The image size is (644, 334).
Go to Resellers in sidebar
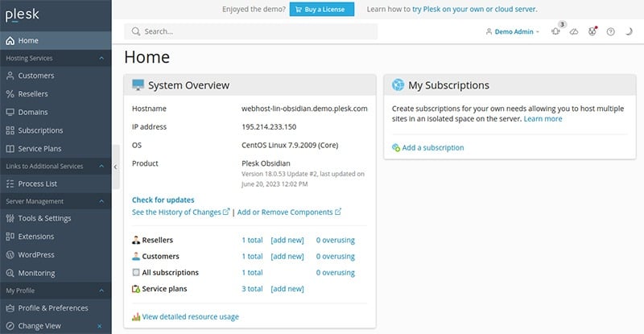coord(56,93)
